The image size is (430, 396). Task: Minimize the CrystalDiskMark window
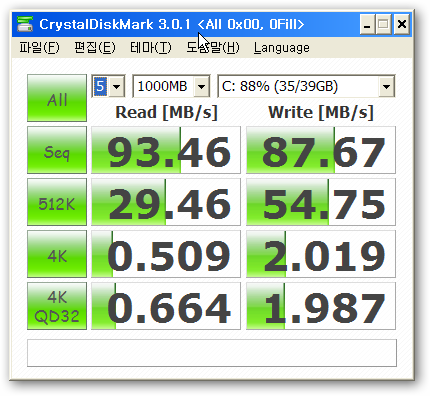[x=367, y=24]
